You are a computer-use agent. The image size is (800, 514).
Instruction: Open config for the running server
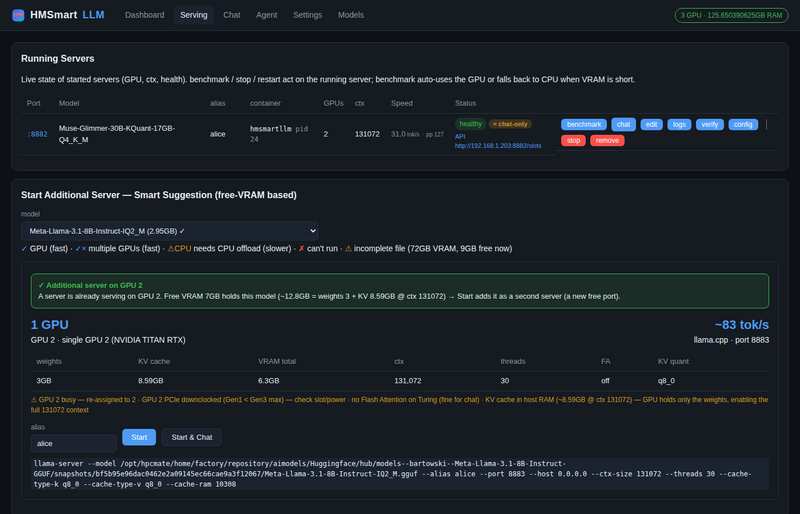(743, 124)
